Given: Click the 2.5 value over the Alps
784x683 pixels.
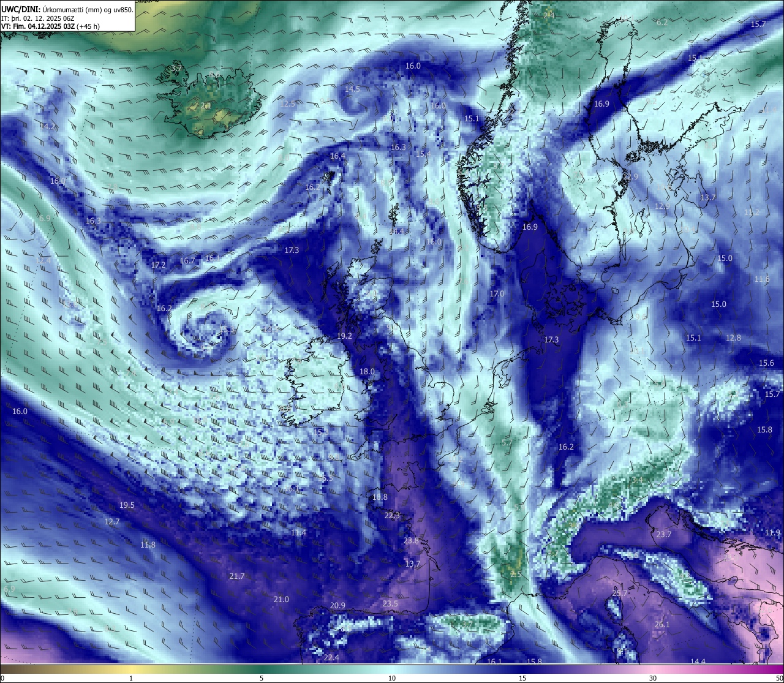Looking at the screenshot, I should [515, 575].
